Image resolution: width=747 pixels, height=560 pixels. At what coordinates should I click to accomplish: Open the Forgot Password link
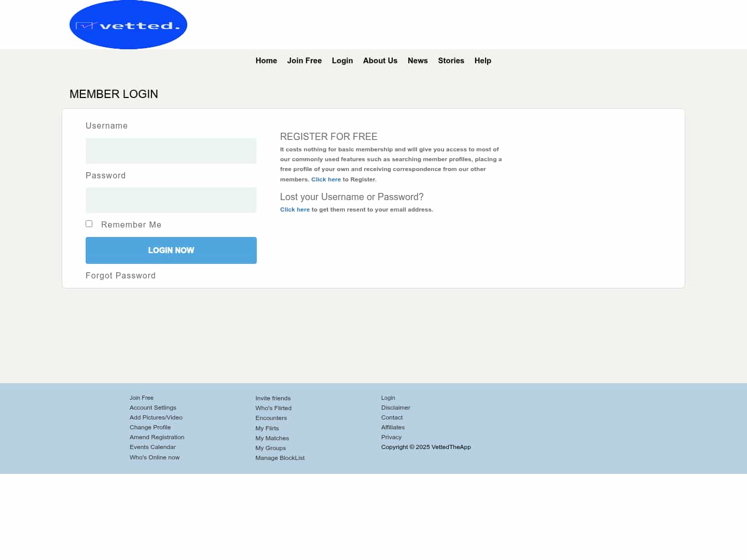coord(120,275)
